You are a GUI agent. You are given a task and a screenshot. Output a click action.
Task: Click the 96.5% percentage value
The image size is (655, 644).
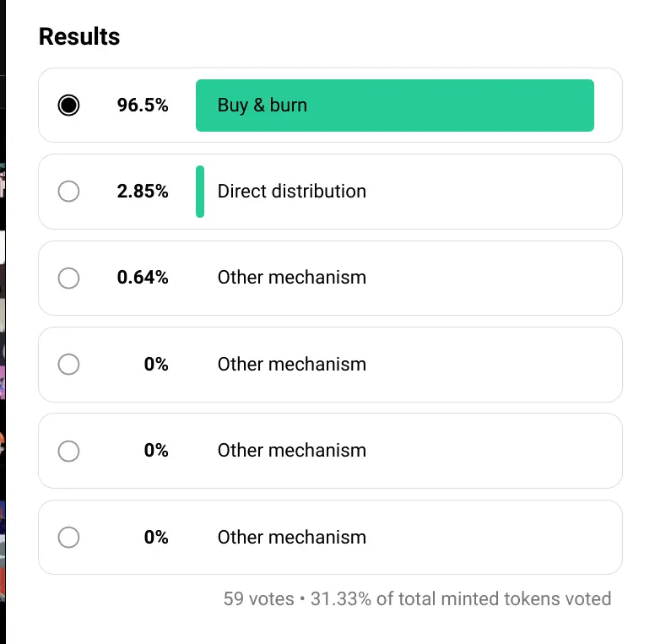tap(143, 105)
